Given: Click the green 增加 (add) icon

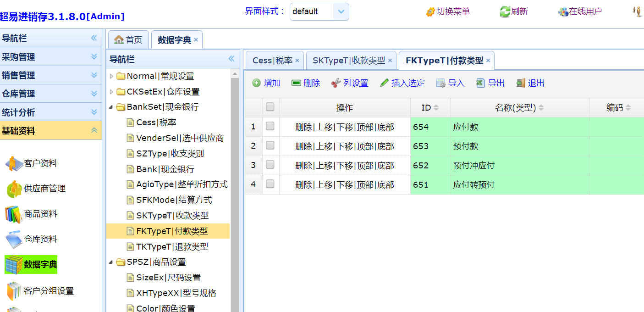Looking at the screenshot, I should pyautogui.click(x=257, y=83).
